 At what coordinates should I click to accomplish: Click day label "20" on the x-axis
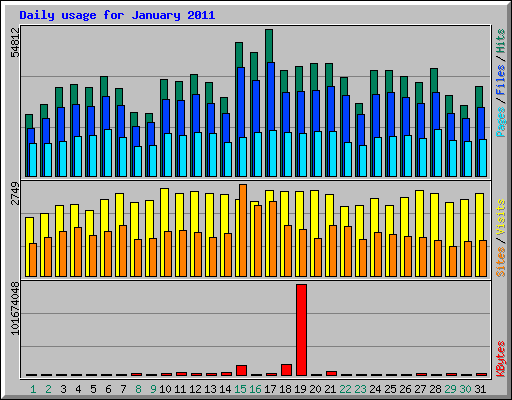tap(315, 389)
